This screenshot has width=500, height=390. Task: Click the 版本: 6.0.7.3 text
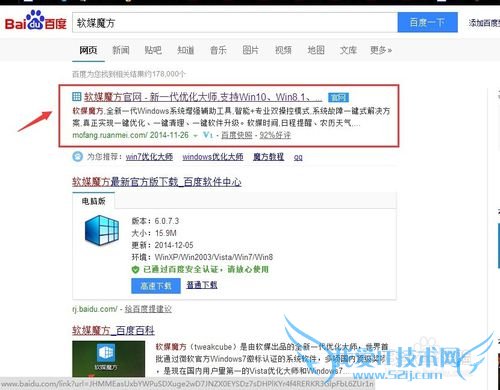coord(155,221)
